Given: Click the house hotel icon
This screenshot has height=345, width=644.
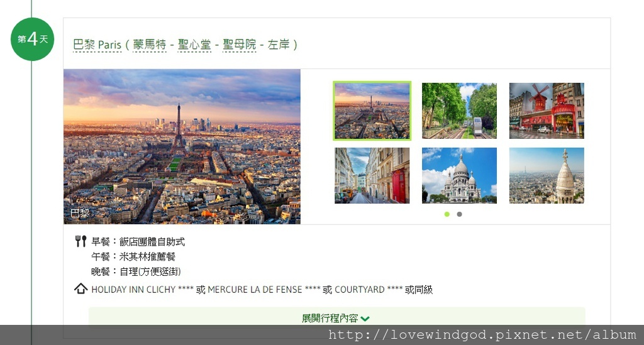Looking at the screenshot, I should tap(81, 289).
